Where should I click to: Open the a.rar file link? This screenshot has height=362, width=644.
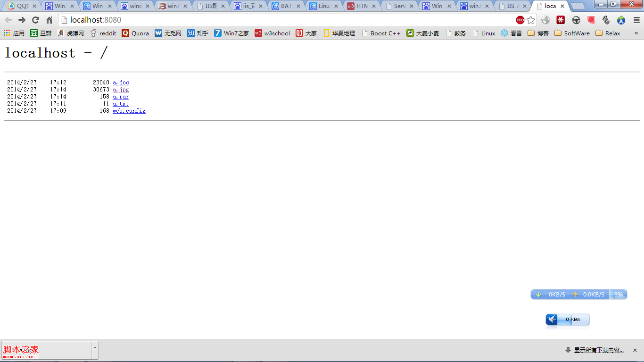tap(121, 97)
